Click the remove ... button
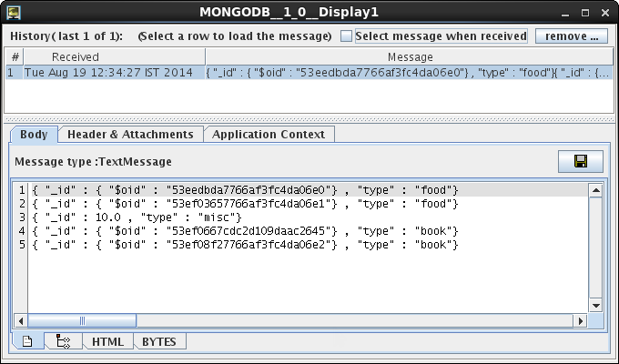This screenshot has height=364, width=619. pos(572,35)
